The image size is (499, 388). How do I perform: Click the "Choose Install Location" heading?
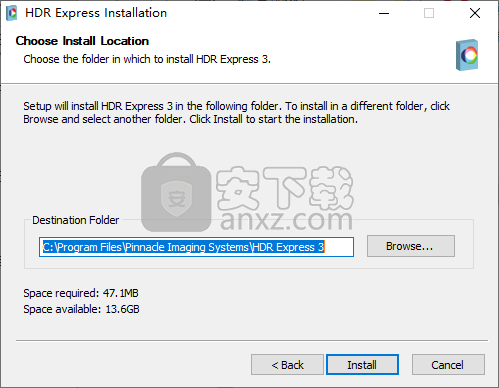point(82,41)
